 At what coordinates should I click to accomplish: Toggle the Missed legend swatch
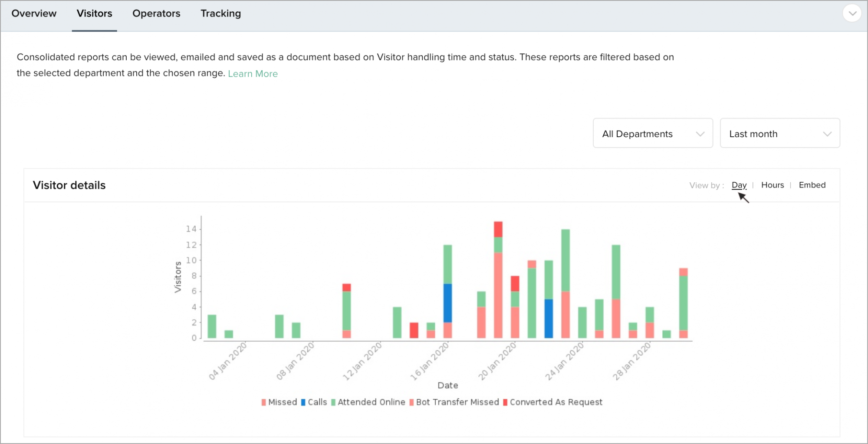(264, 402)
